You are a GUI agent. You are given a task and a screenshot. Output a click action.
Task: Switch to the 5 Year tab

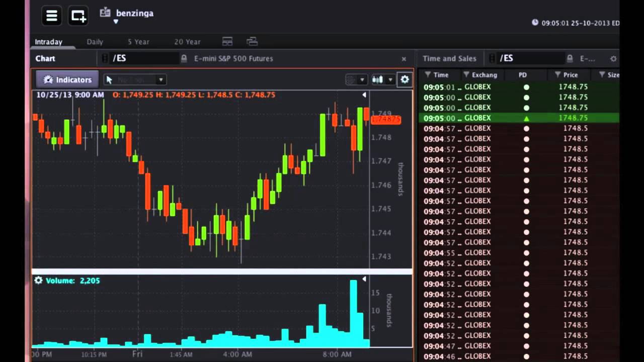pyautogui.click(x=138, y=42)
